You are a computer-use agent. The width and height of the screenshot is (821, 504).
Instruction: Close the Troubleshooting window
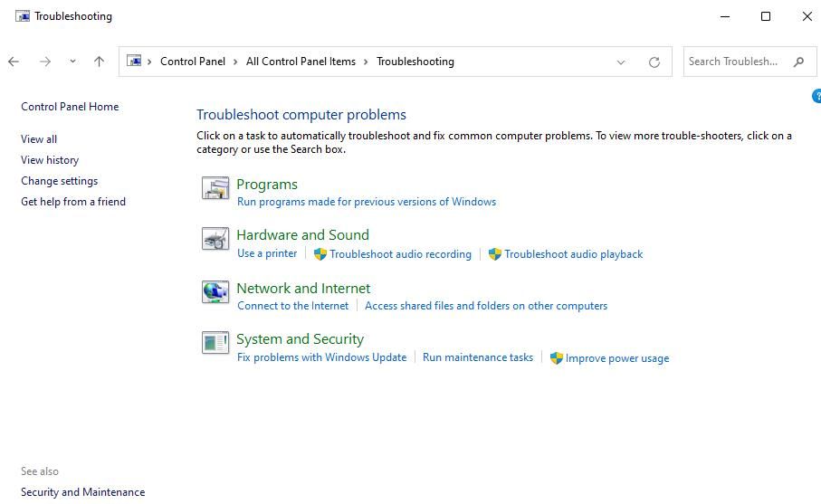coord(807,16)
